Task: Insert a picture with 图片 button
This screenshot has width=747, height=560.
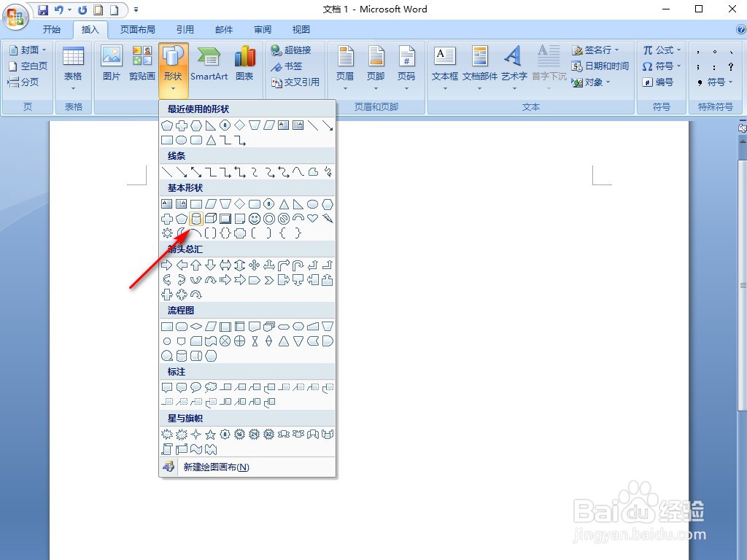Action: click(x=112, y=64)
